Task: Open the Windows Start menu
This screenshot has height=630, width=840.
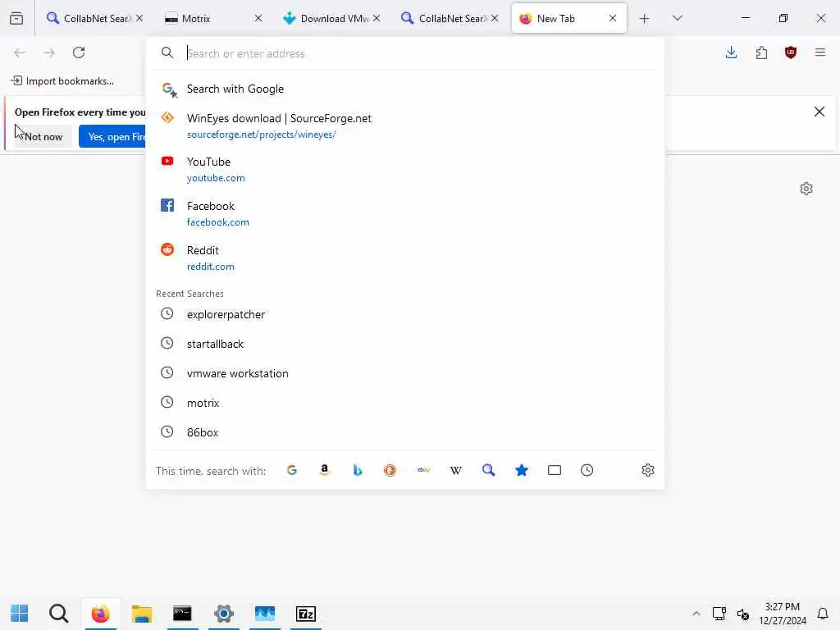Action: coord(20,614)
